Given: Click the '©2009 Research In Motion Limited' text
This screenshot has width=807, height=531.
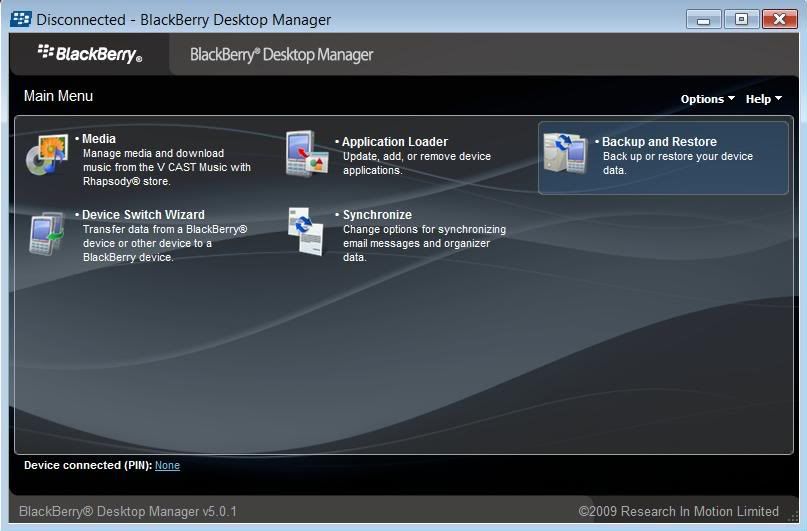Looking at the screenshot, I should point(678,511).
